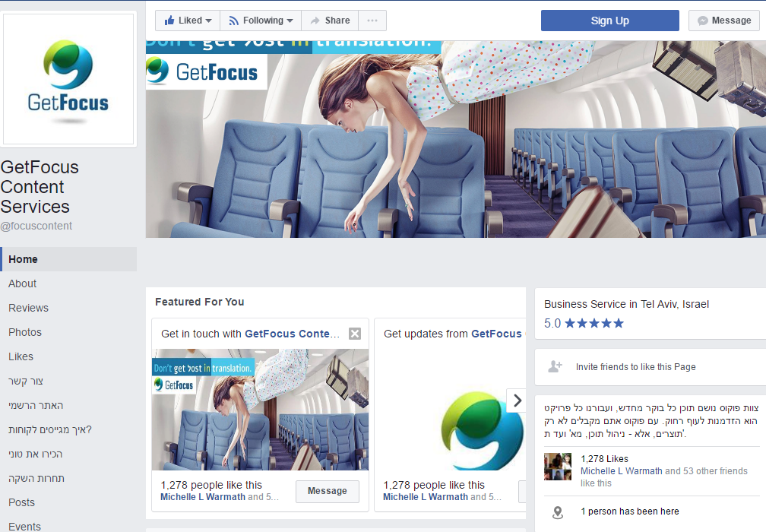This screenshot has height=532, width=766.
Task: Open the three-dots more options menu
Action: pyautogui.click(x=372, y=21)
